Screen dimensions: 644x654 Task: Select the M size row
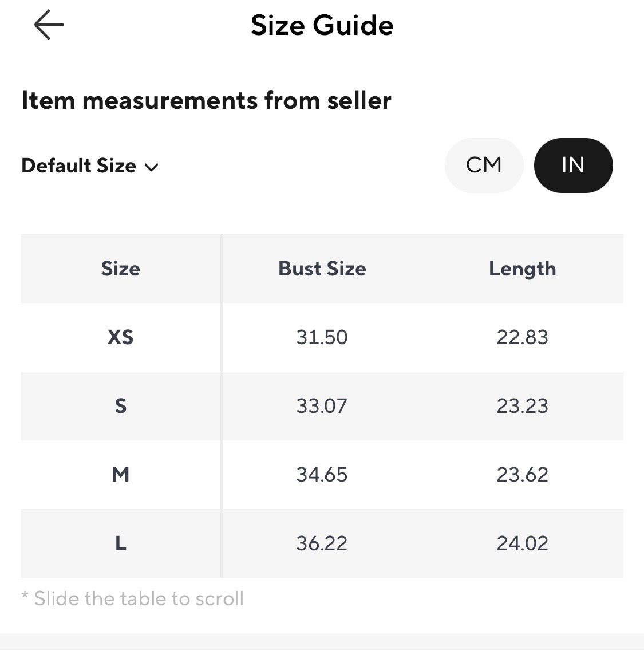pos(322,475)
